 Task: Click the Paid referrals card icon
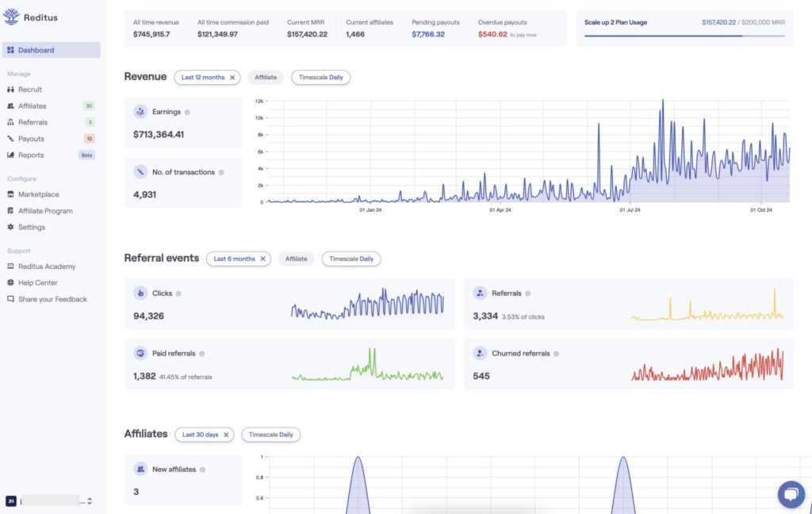point(140,353)
